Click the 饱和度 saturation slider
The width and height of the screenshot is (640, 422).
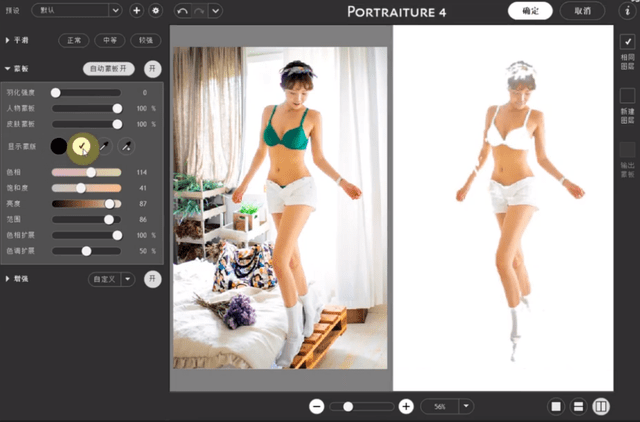pos(87,188)
